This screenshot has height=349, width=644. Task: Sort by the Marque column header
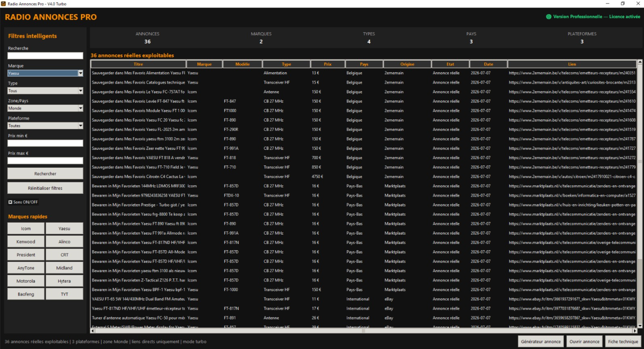click(204, 64)
